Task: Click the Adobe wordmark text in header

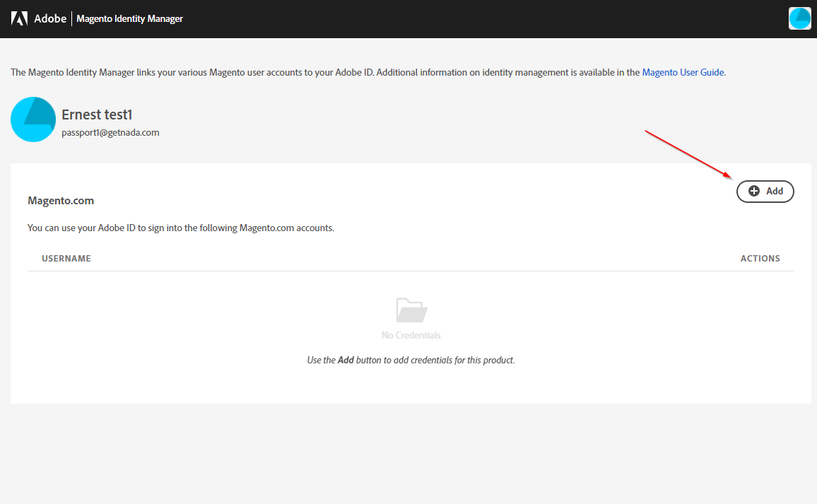Action: point(51,19)
